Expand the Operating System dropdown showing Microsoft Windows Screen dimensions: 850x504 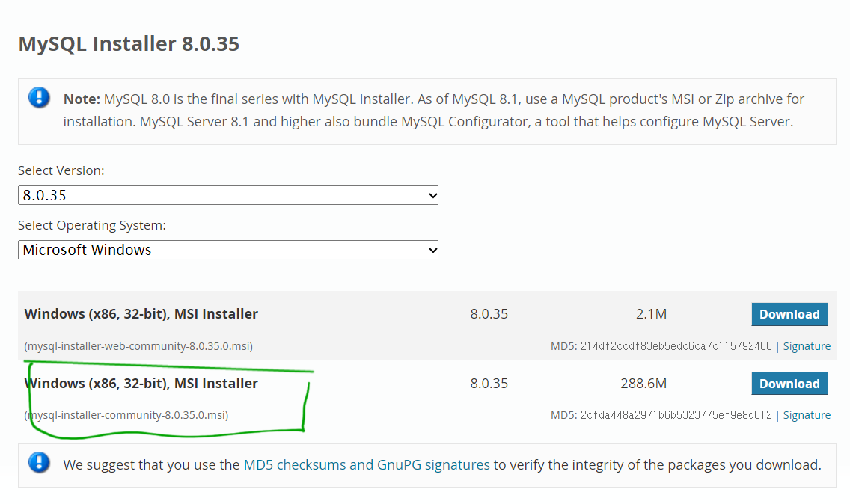(228, 250)
